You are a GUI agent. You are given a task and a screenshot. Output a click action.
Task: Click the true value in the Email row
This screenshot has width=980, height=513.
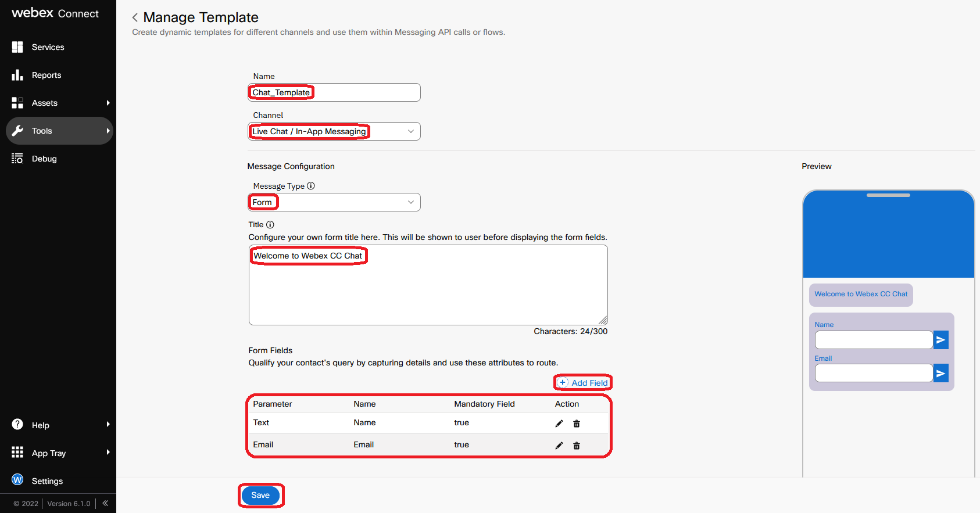coord(462,444)
